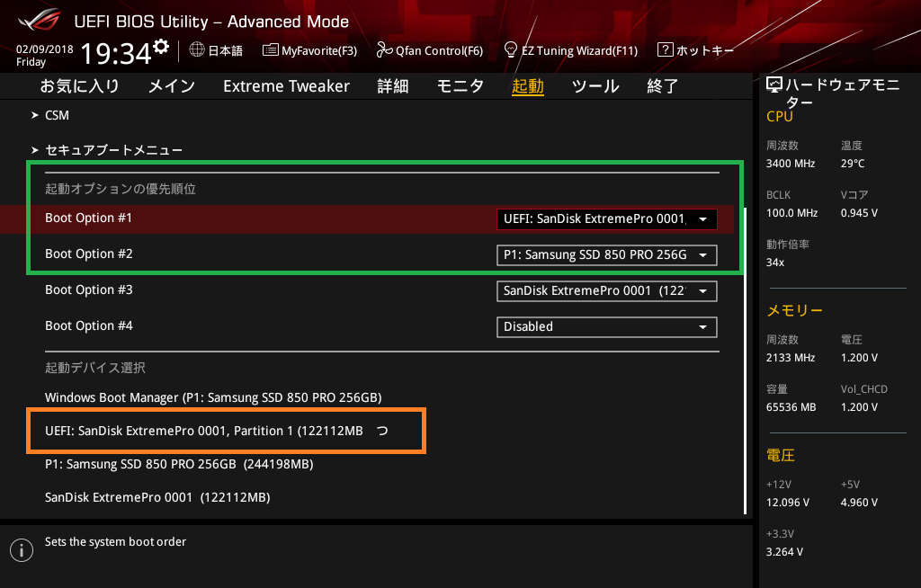Open 日本語 language selector
Screen dimensions: 921x588
tap(216, 50)
